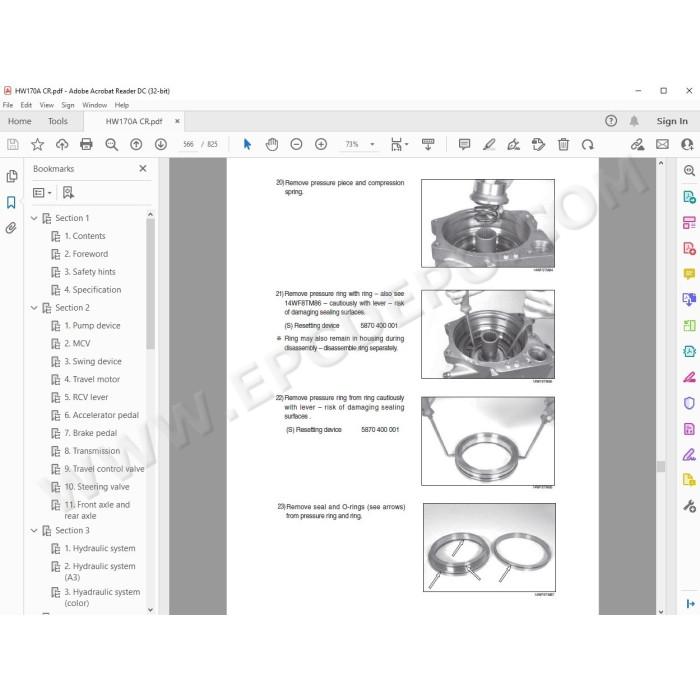This screenshot has width=700, height=700.
Task: Go to previous page arrow
Action: tap(136, 144)
